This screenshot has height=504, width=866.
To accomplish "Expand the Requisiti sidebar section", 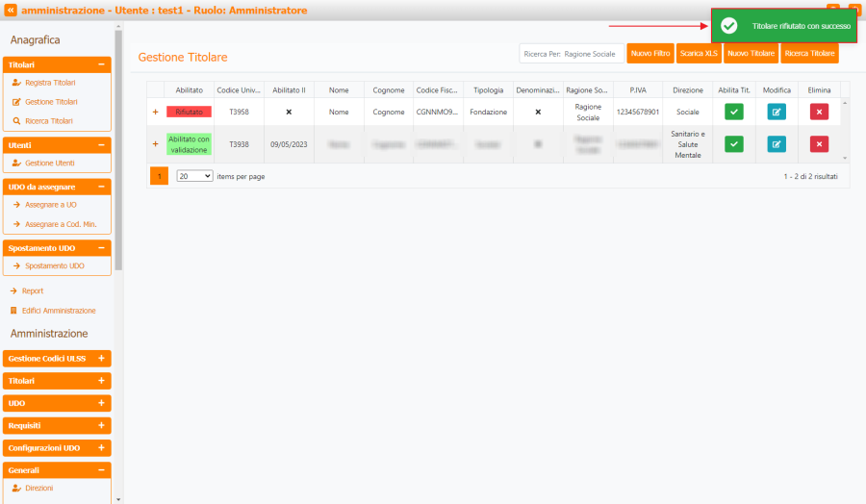I will tap(101, 425).
